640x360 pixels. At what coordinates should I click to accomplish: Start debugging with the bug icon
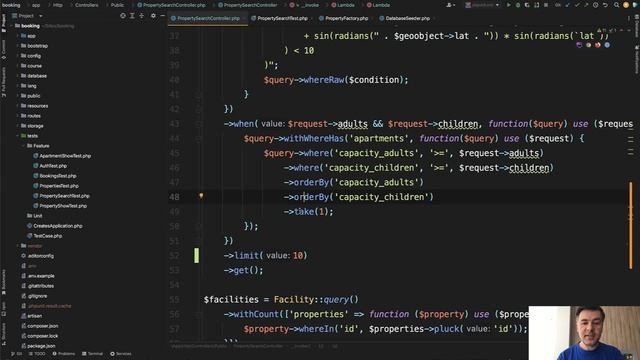point(518,5)
